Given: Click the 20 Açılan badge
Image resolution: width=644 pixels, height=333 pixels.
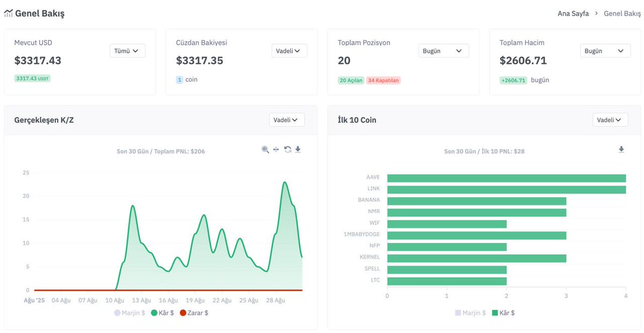Looking at the screenshot, I should point(351,80).
